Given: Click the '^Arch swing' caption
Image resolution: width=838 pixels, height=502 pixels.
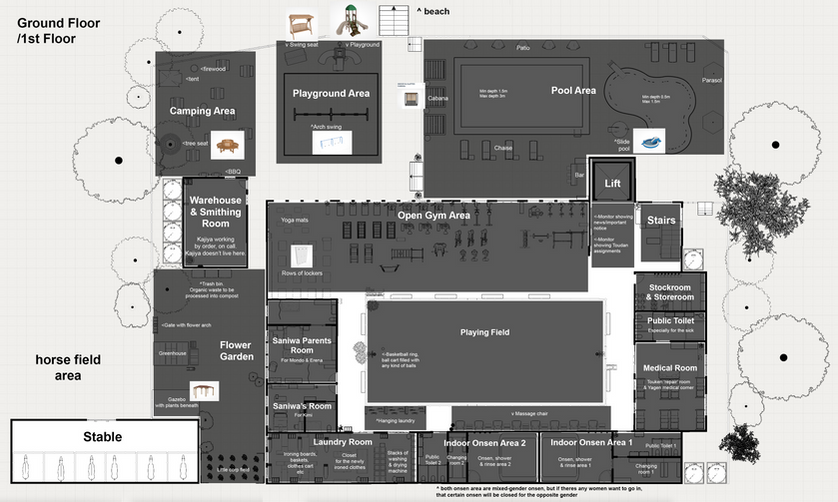Looking at the screenshot, I should [x=326, y=127].
